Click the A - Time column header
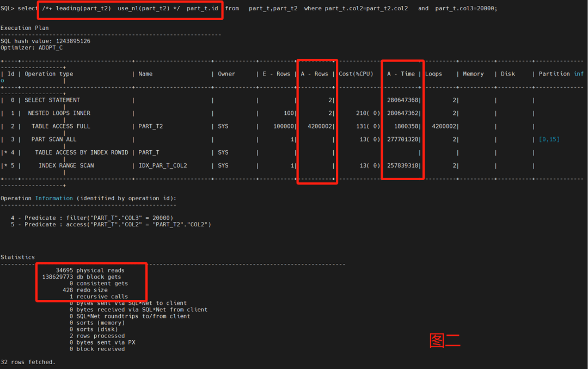This screenshot has width=588, height=369. pos(401,74)
